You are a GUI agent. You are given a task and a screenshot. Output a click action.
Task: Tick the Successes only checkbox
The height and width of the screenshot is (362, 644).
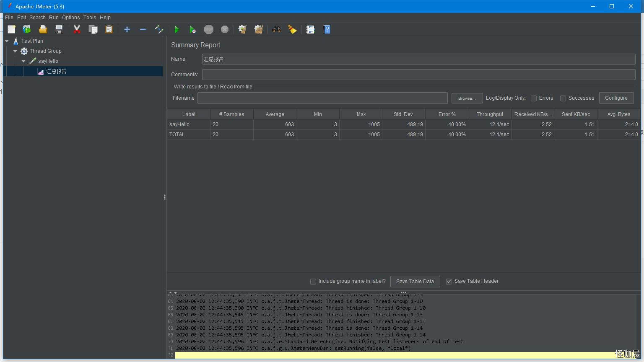pos(563,98)
